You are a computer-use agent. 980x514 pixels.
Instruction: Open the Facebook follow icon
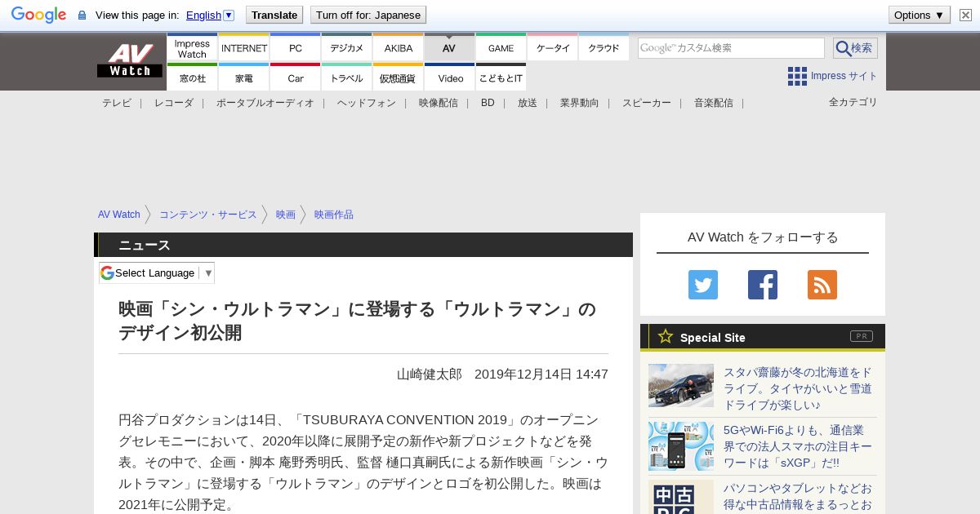point(763,285)
